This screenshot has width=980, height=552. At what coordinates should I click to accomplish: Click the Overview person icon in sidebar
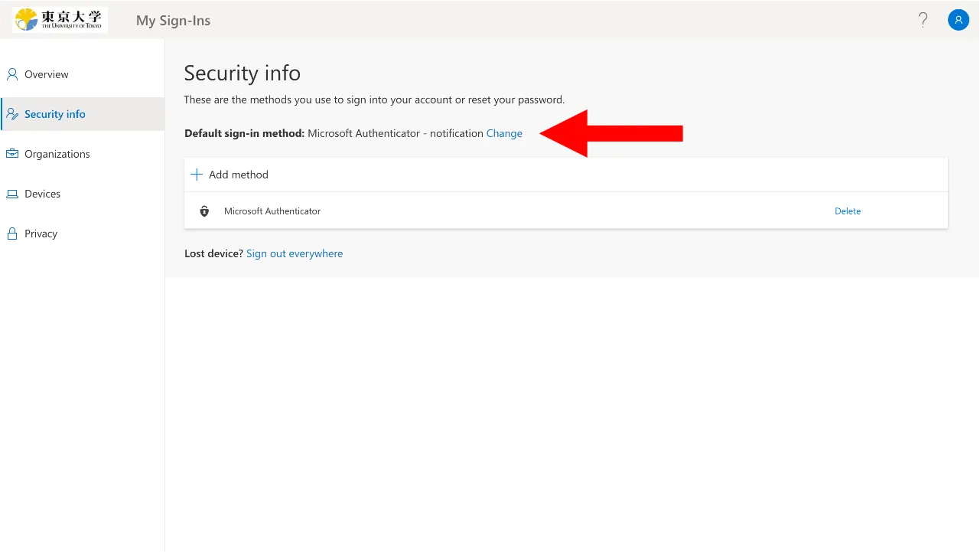[12, 74]
